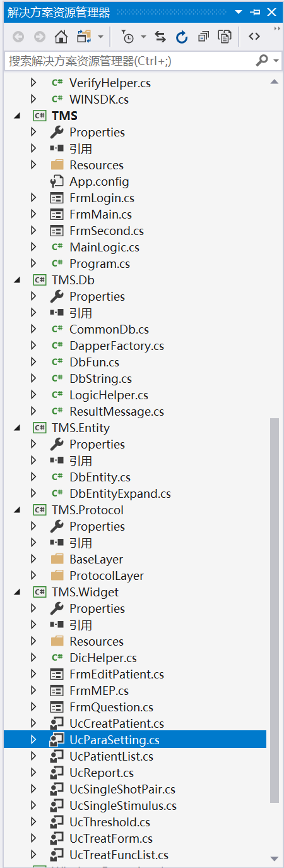284x868 pixels.
Task: Click the Home icon in the toolbar
Action: 61,37
